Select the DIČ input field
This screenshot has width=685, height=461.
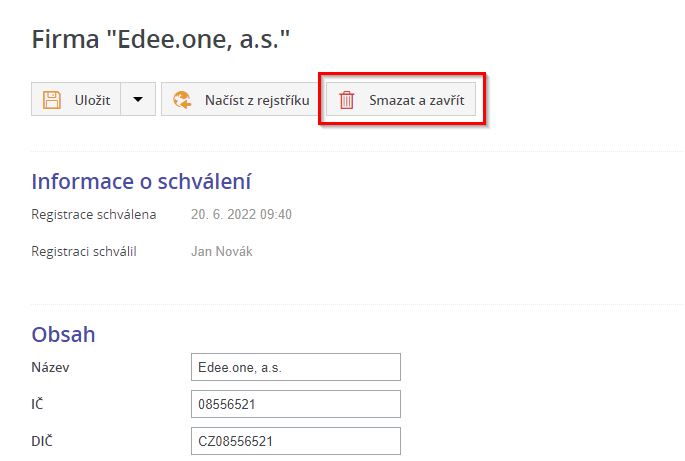295,441
